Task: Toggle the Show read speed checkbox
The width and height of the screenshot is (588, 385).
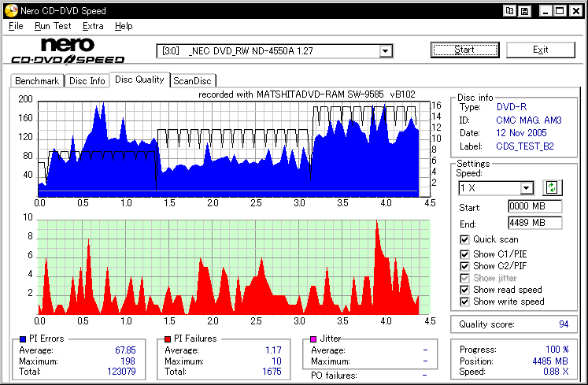Action: coord(464,290)
